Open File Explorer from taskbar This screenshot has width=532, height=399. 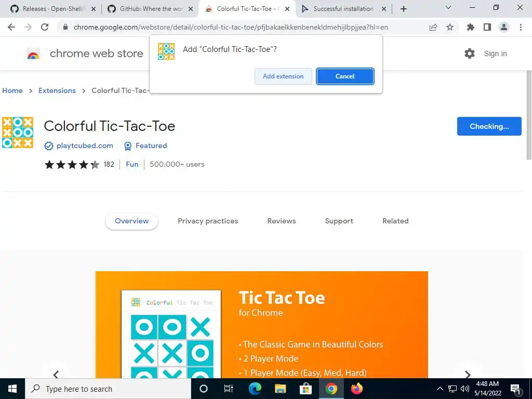pyautogui.click(x=280, y=389)
